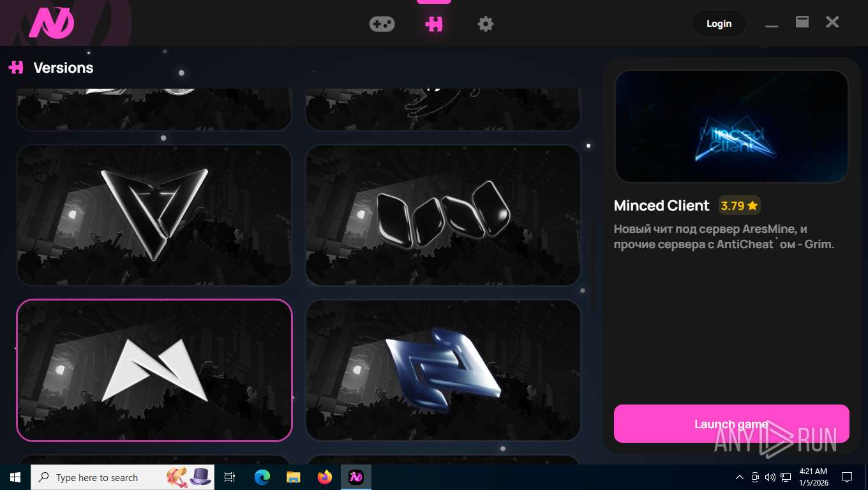The width and height of the screenshot is (868, 490).
Task: Open the volume control in tray
Action: pos(770,477)
